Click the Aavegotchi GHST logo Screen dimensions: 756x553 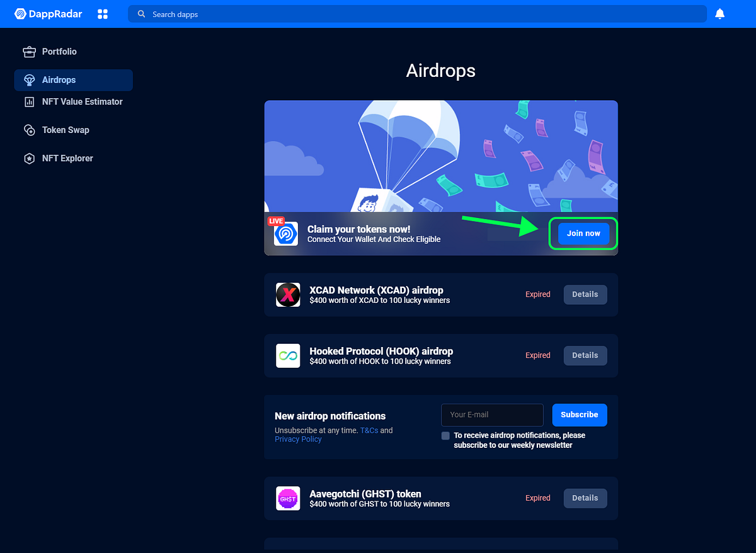click(288, 499)
